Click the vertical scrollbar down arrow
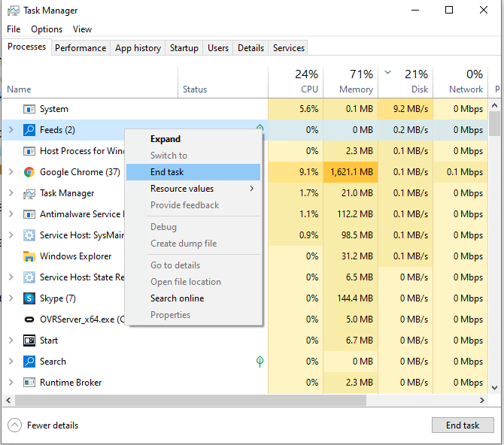 (495, 388)
